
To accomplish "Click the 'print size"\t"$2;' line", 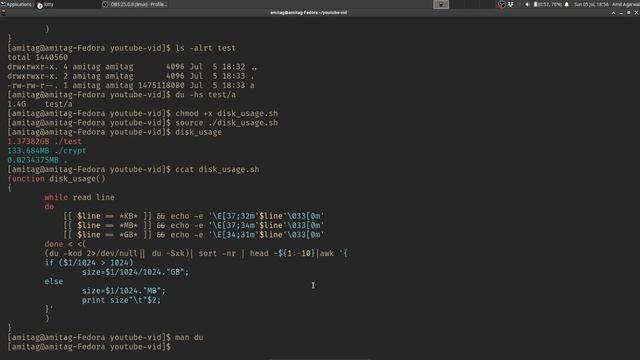I will coord(121,300).
